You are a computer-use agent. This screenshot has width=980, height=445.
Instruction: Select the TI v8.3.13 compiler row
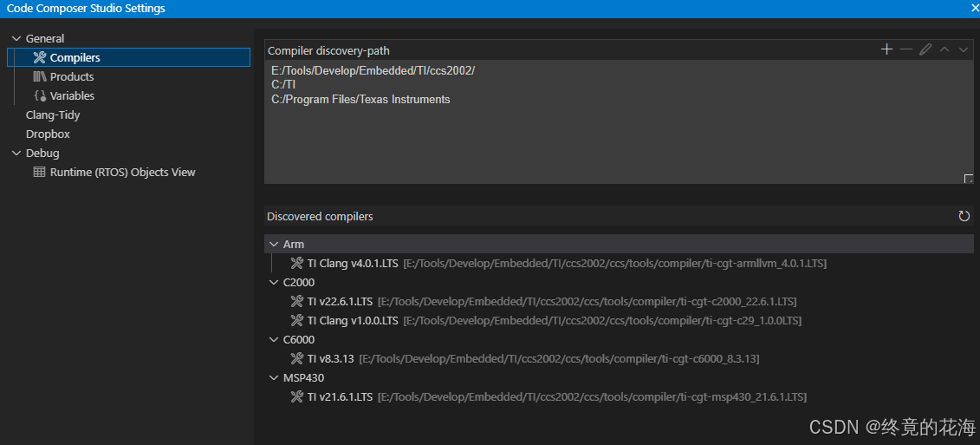click(x=619, y=358)
